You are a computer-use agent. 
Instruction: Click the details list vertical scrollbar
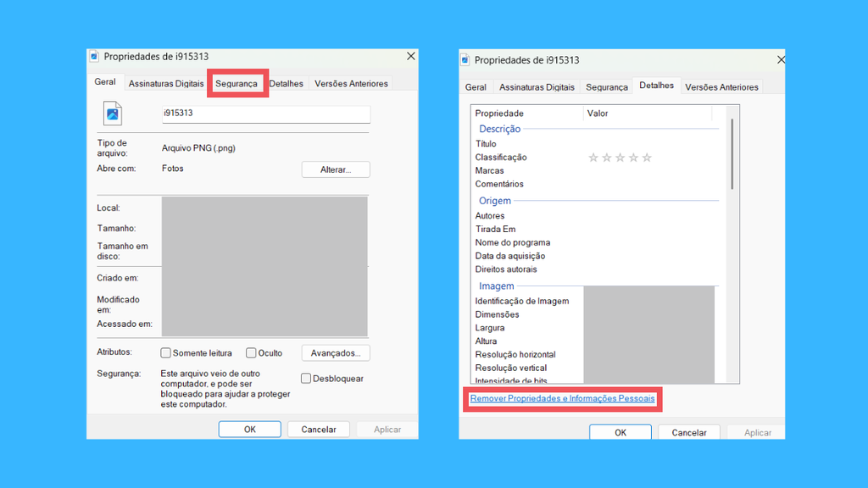pyautogui.click(x=732, y=154)
